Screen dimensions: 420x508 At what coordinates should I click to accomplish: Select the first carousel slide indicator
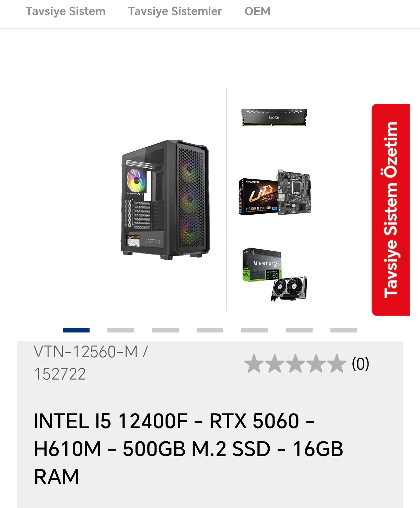(76, 330)
